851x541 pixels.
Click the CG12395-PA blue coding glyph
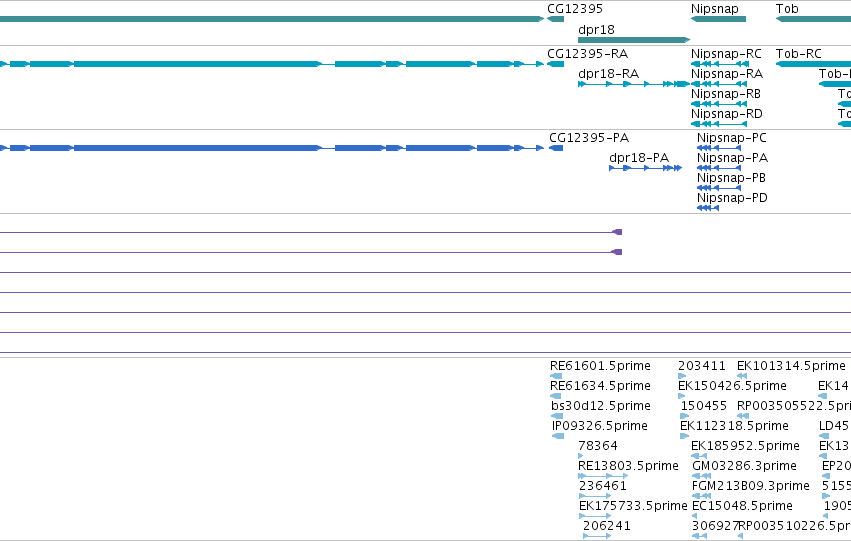tap(556, 148)
